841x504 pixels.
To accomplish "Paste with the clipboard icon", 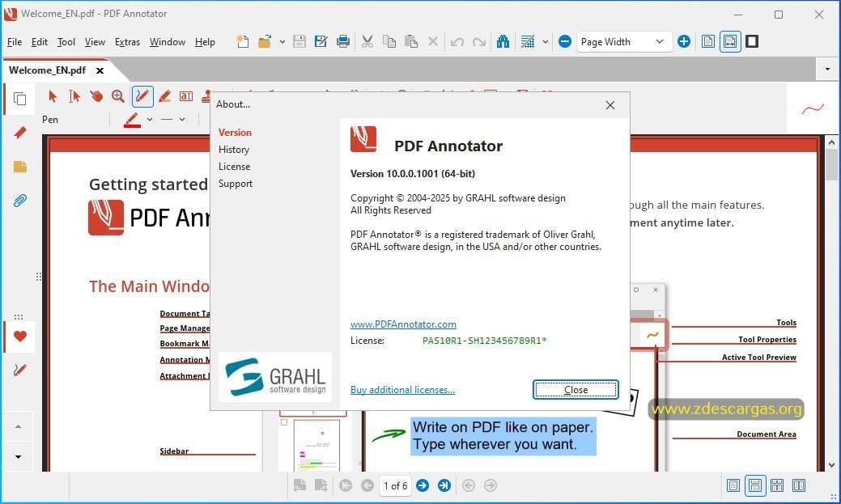I will tap(411, 41).
